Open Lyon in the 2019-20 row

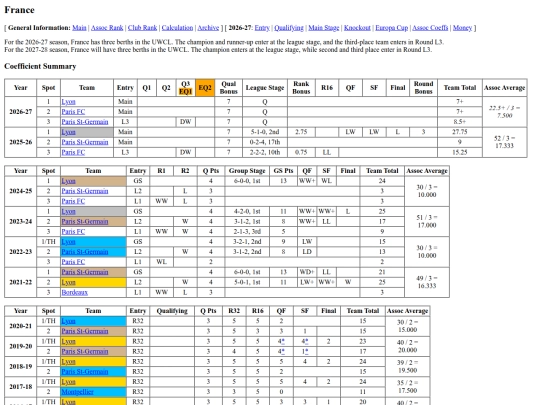[69, 341]
